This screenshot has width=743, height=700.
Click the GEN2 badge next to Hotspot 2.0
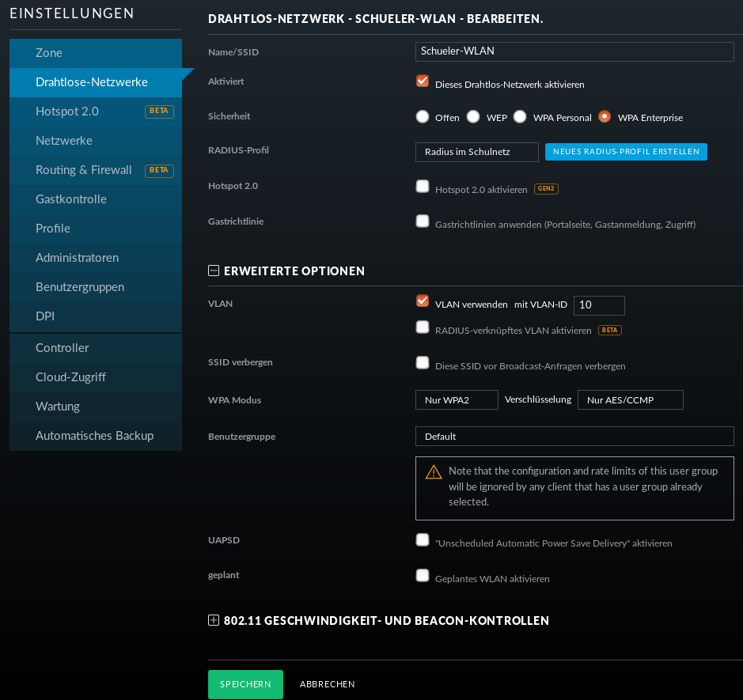pos(546,188)
